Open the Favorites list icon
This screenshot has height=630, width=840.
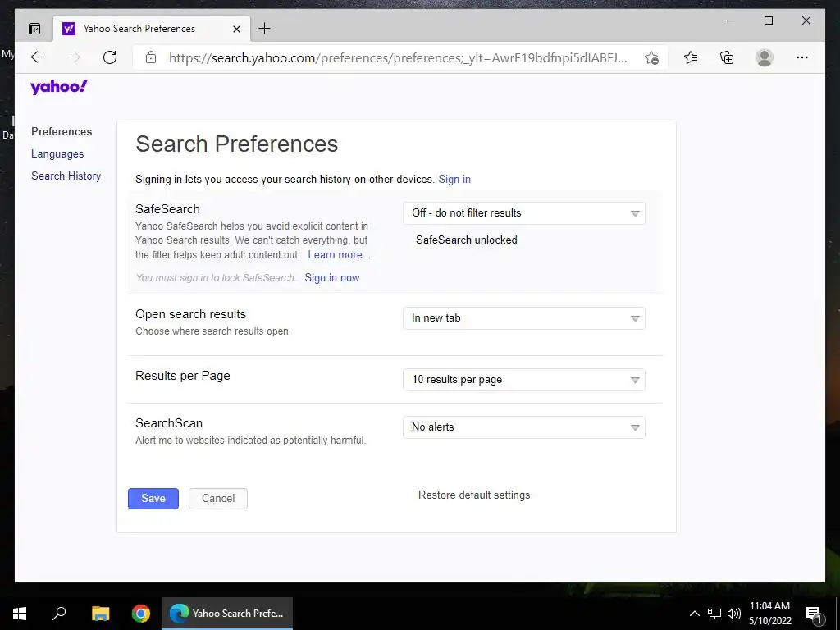pyautogui.click(x=691, y=57)
